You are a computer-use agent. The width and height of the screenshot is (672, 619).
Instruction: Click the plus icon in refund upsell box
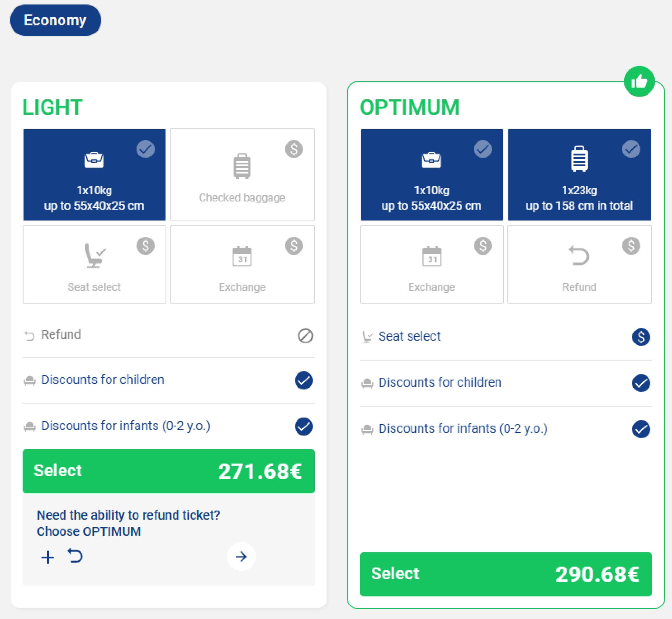(x=48, y=557)
